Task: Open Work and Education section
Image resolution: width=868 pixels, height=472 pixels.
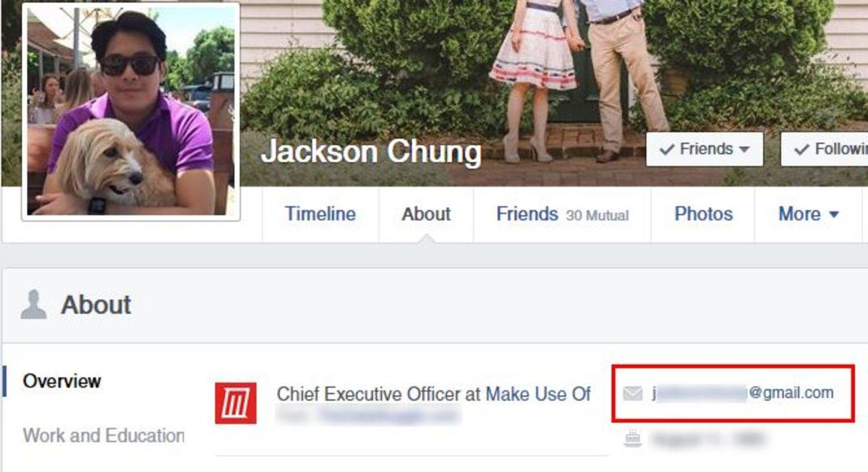Action: pos(103,436)
